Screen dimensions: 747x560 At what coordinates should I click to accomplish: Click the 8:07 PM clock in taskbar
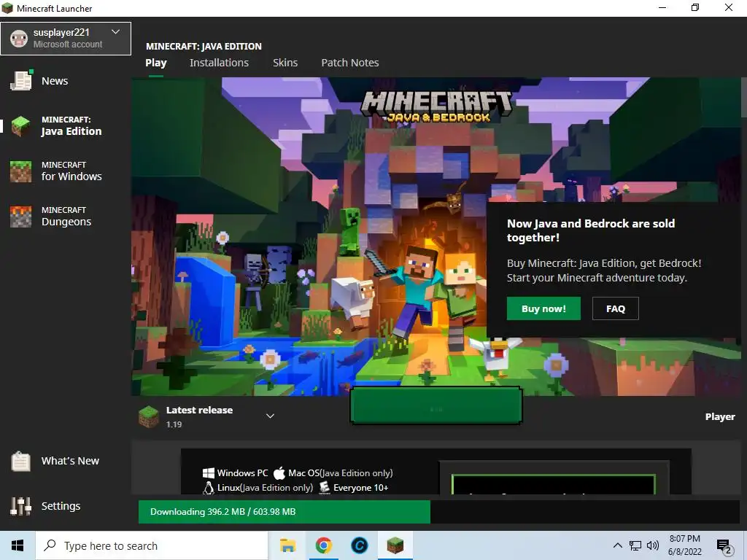point(684,539)
